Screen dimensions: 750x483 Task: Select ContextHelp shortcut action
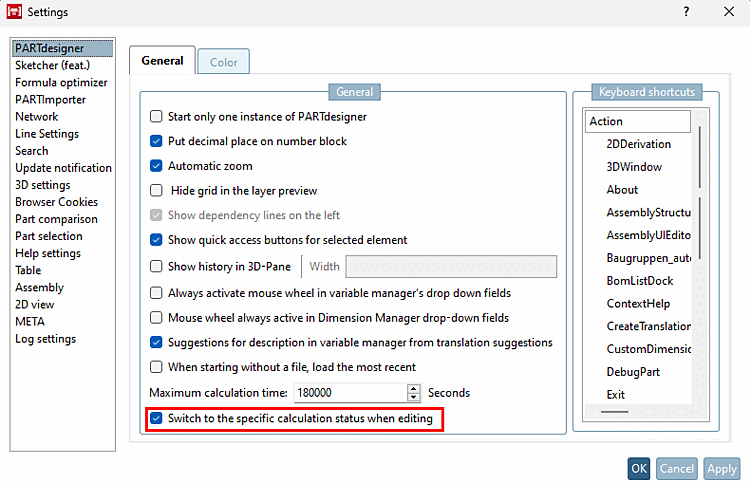(638, 304)
